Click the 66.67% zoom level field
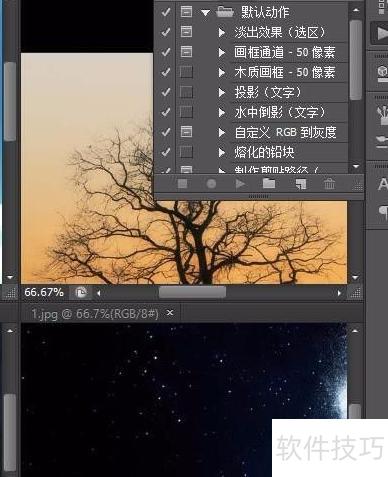 pyautogui.click(x=44, y=292)
